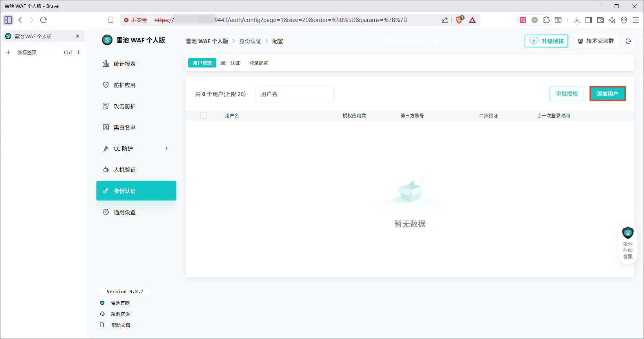This screenshot has width=644, height=339.
Task: Tick the select-all checkbox in the table header
Action: pos(203,115)
